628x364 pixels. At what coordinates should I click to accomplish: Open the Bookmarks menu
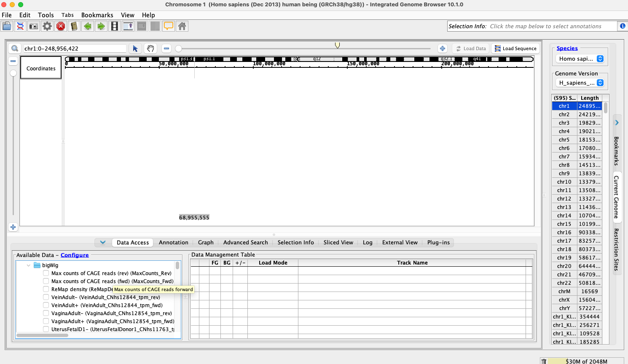pos(97,15)
